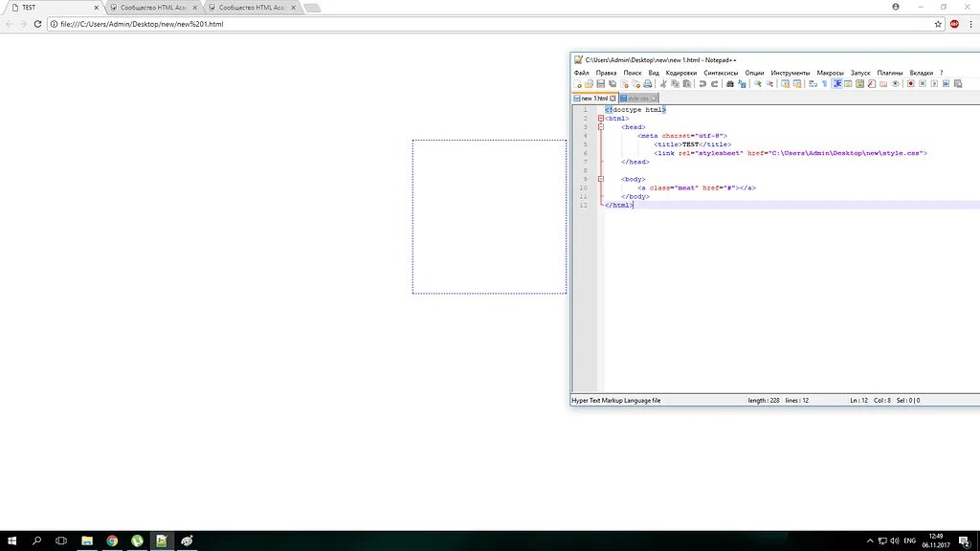Zoom in using the toolbar magnifier
Screen dimensions: 980x551
click(758, 84)
